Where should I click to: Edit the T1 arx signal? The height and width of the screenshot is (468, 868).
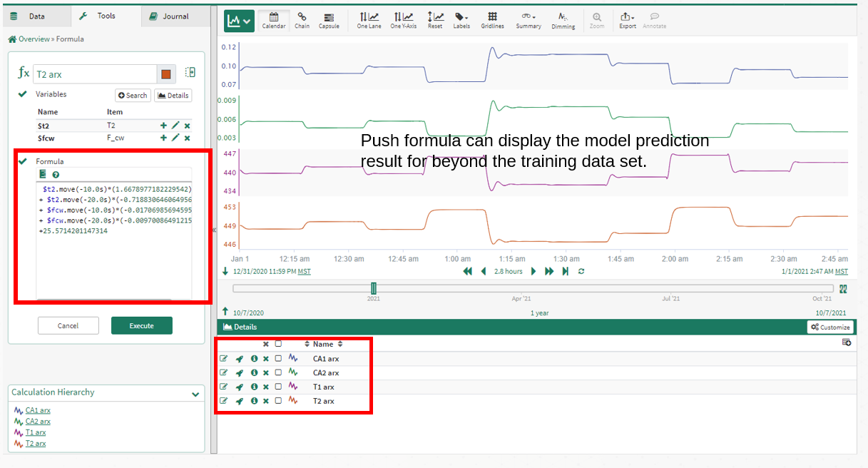pos(224,387)
